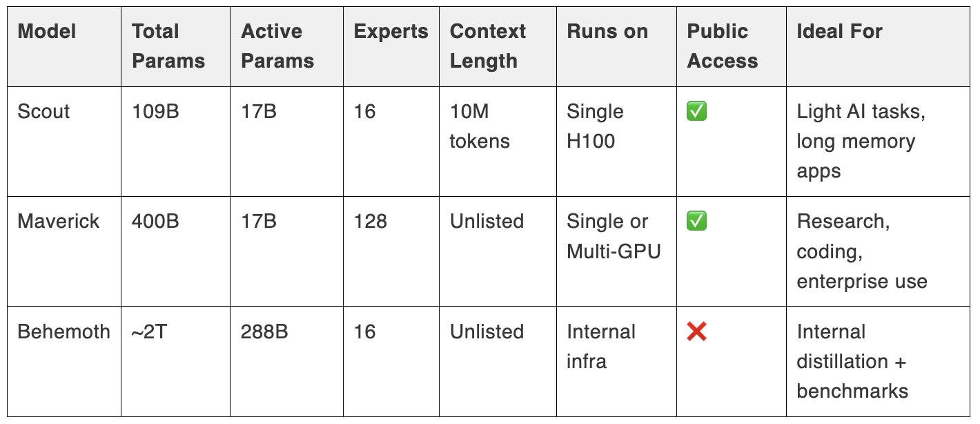Select the 128 experts value
Image resolution: width=980 pixels, height=424 pixels.
pos(371,221)
